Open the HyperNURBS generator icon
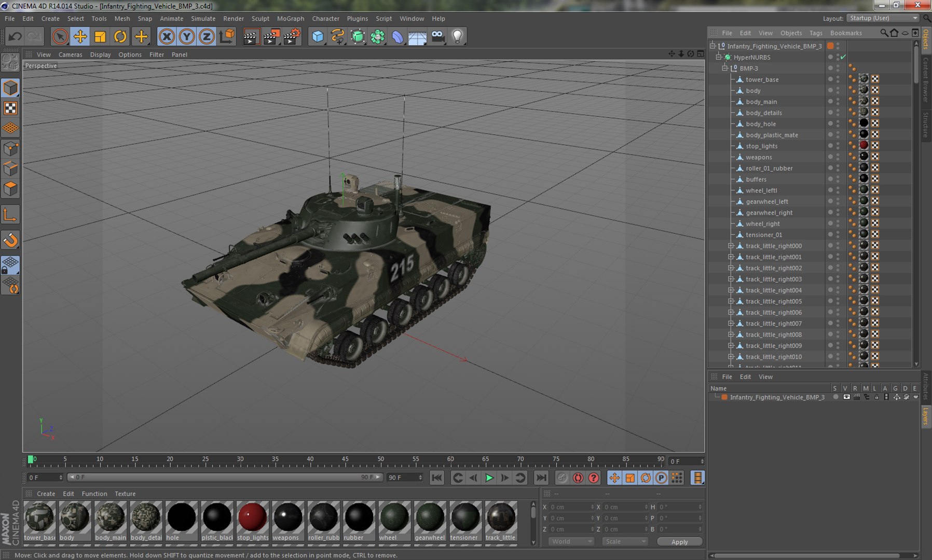 tap(358, 36)
